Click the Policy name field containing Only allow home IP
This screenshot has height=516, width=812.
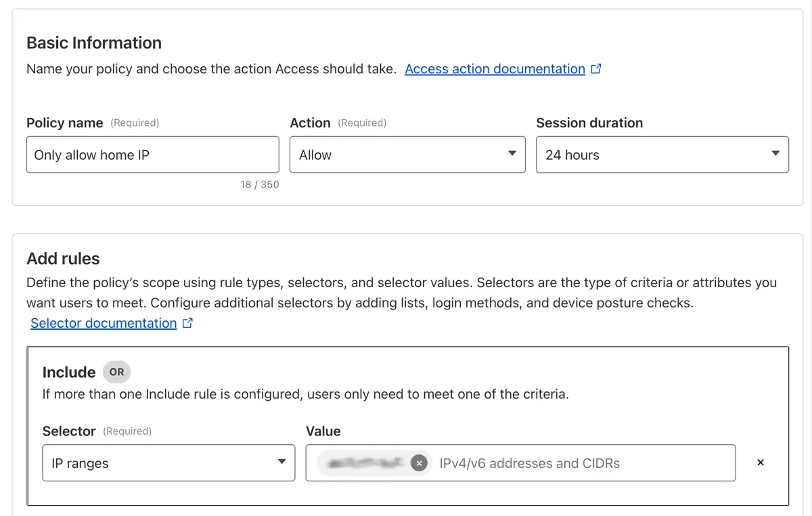[x=152, y=154]
